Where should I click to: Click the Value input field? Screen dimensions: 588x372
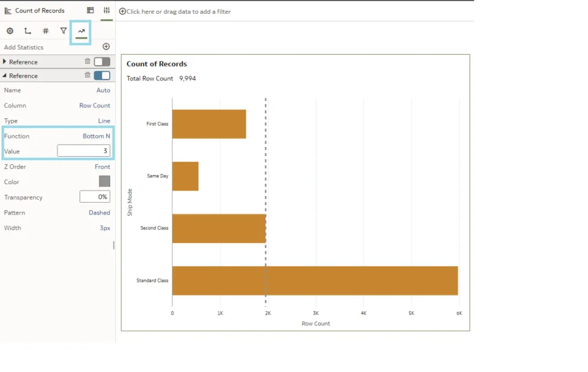point(83,151)
